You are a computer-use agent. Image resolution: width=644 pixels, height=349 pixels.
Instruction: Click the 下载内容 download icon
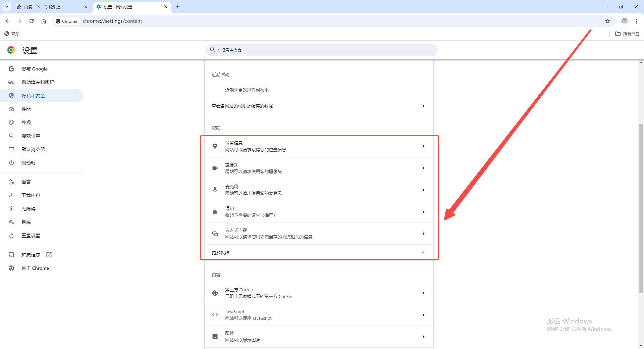pyautogui.click(x=11, y=195)
